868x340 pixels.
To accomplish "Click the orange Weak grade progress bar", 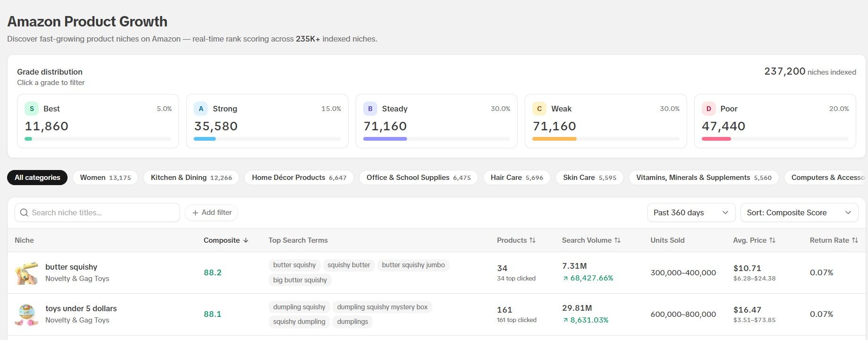I will pos(554,139).
